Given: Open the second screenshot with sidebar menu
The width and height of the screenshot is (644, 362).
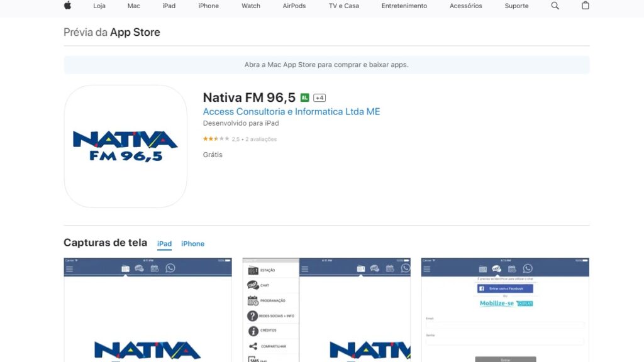Looking at the screenshot, I should pyautogui.click(x=326, y=310).
